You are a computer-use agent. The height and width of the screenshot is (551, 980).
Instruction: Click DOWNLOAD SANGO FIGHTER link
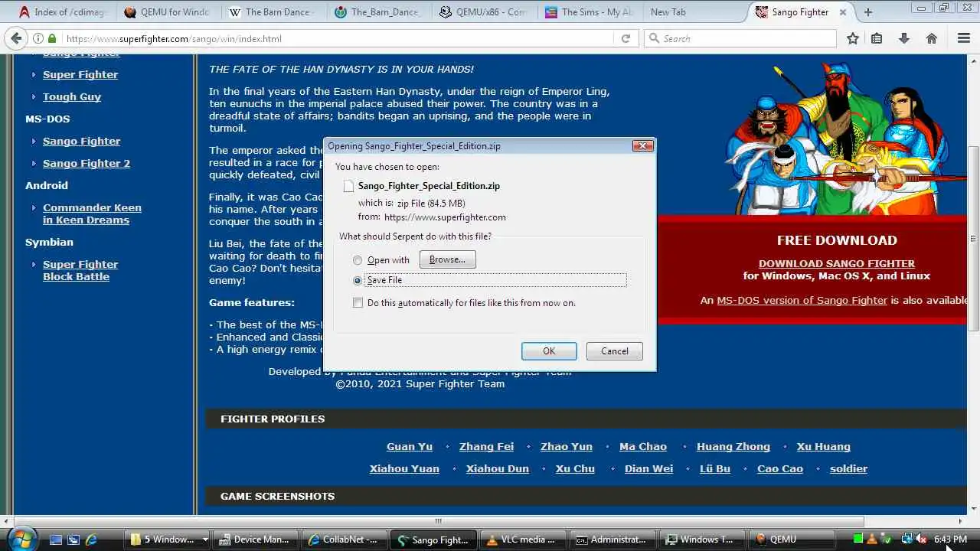coord(837,263)
